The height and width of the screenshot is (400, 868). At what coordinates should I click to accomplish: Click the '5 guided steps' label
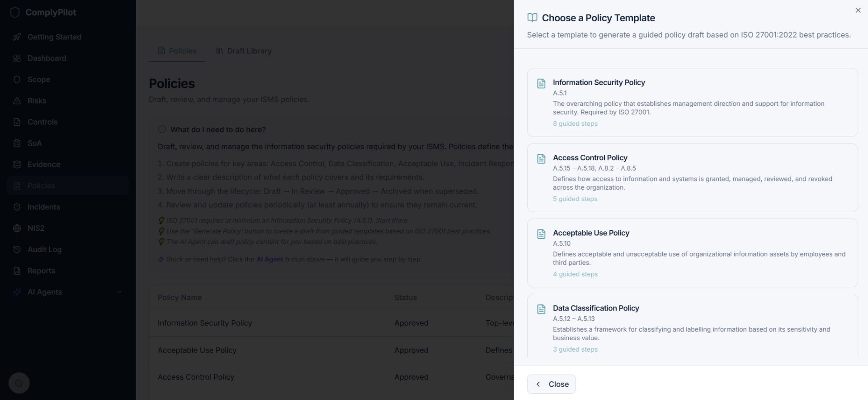click(575, 199)
